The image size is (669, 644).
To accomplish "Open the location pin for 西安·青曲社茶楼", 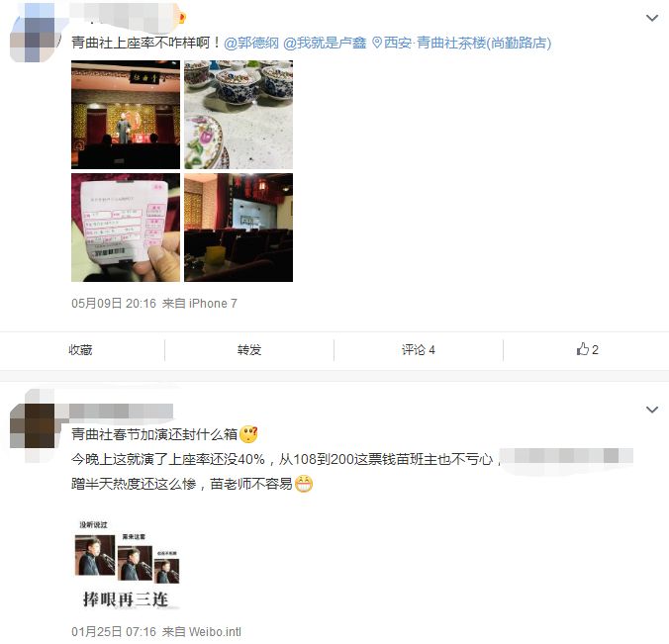I will [461, 43].
